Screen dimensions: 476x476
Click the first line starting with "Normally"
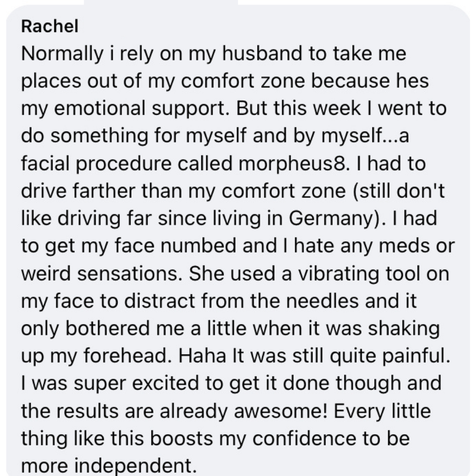(x=213, y=54)
